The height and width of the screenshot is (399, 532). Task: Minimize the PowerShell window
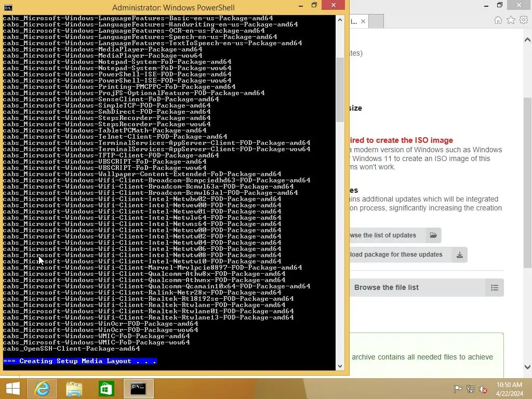click(301, 6)
